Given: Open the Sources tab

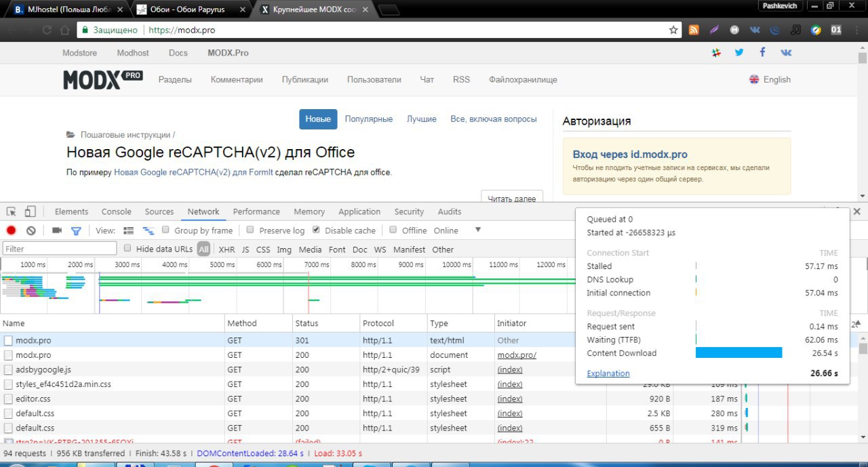Looking at the screenshot, I should 159,211.
